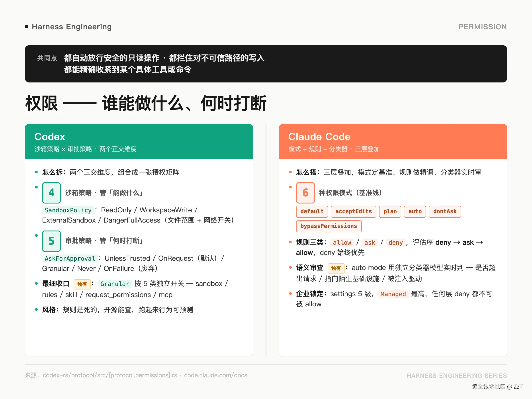The image size is (532, 399).
Task: Click the "风格：" bullet label
Action: (51, 310)
